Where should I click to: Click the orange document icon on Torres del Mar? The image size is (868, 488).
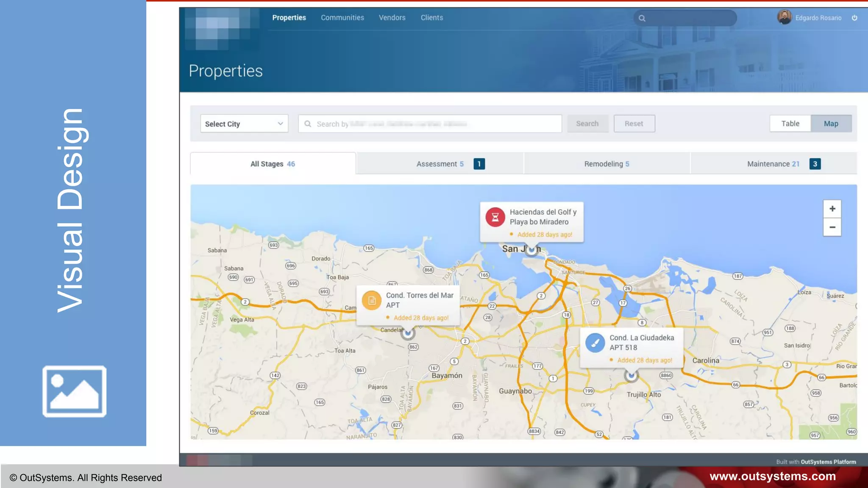click(x=372, y=301)
